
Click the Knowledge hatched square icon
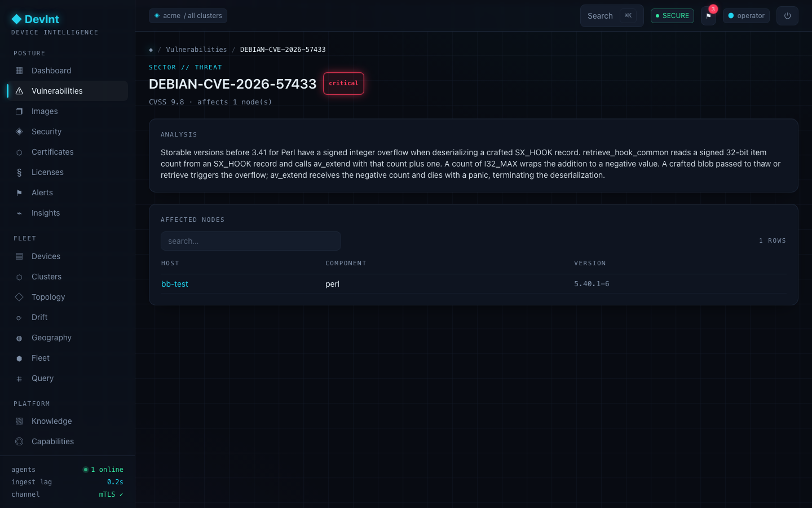(19, 421)
